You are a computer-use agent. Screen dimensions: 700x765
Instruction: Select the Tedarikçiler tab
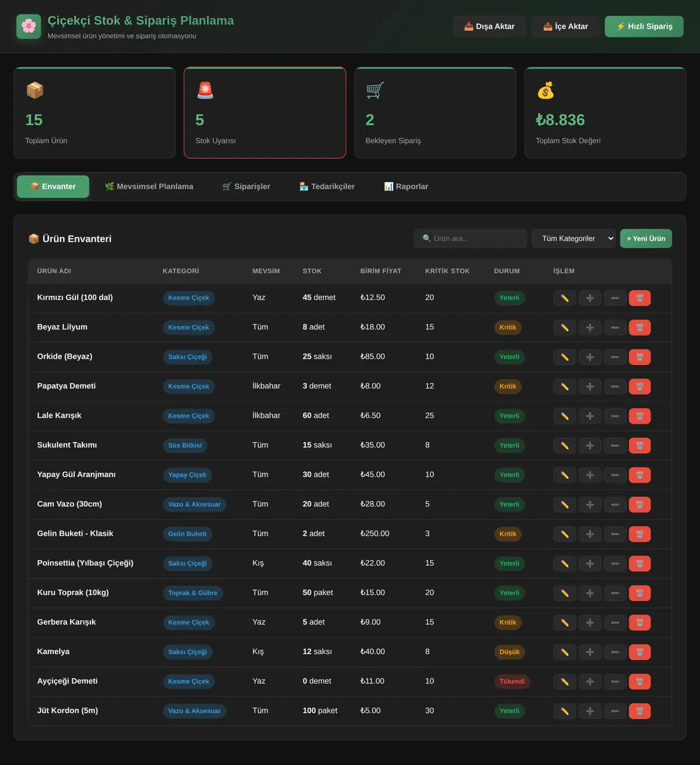(x=327, y=187)
